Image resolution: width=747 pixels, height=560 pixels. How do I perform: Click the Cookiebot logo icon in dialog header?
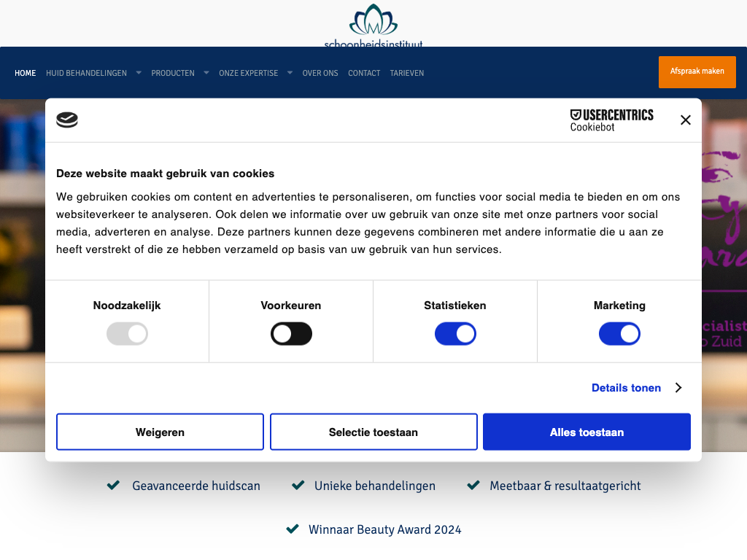click(x=67, y=120)
